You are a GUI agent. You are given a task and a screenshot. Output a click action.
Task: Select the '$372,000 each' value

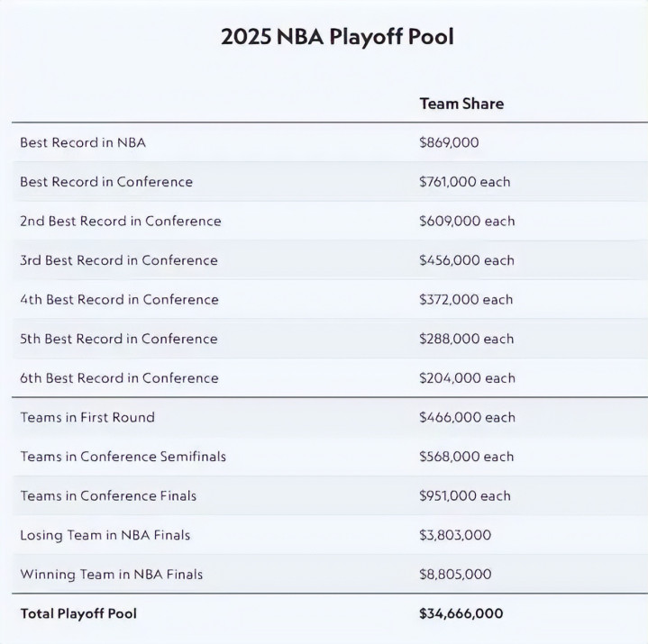click(466, 299)
